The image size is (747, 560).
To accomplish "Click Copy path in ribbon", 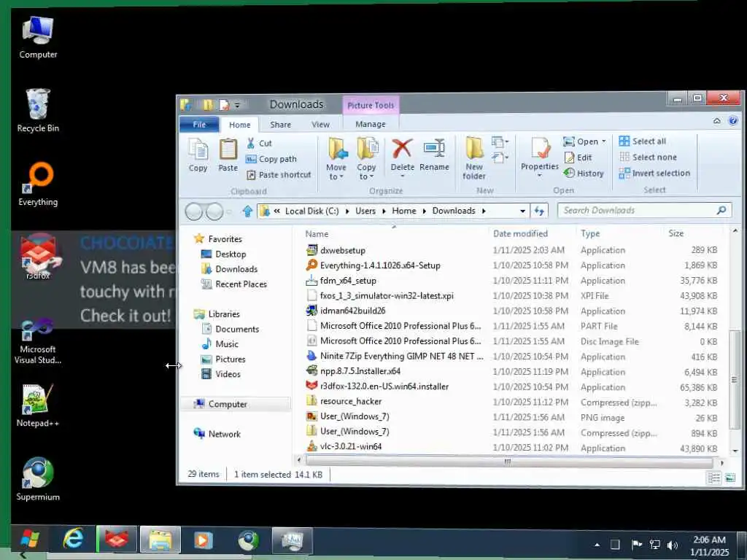I will click(x=271, y=159).
